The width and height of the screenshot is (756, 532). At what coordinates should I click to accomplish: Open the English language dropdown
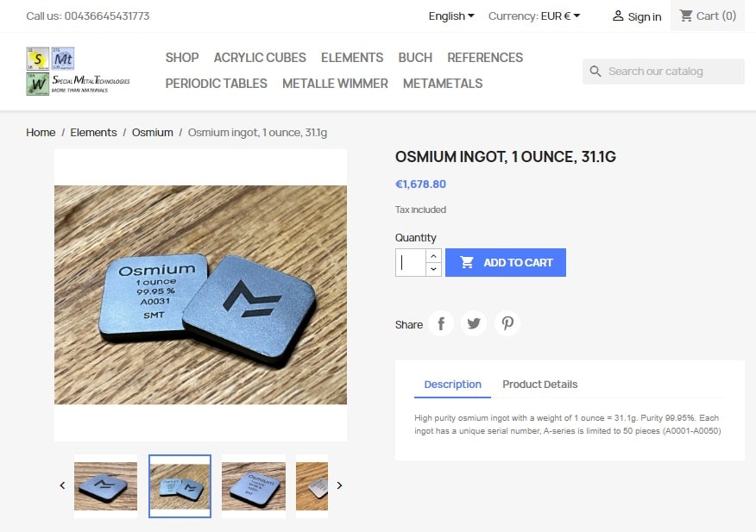tap(451, 16)
